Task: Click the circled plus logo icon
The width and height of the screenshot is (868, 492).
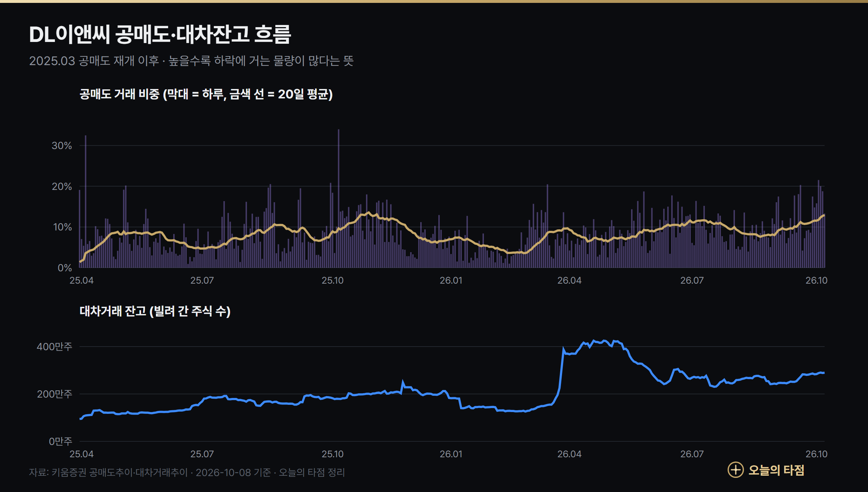Action: pos(736,470)
